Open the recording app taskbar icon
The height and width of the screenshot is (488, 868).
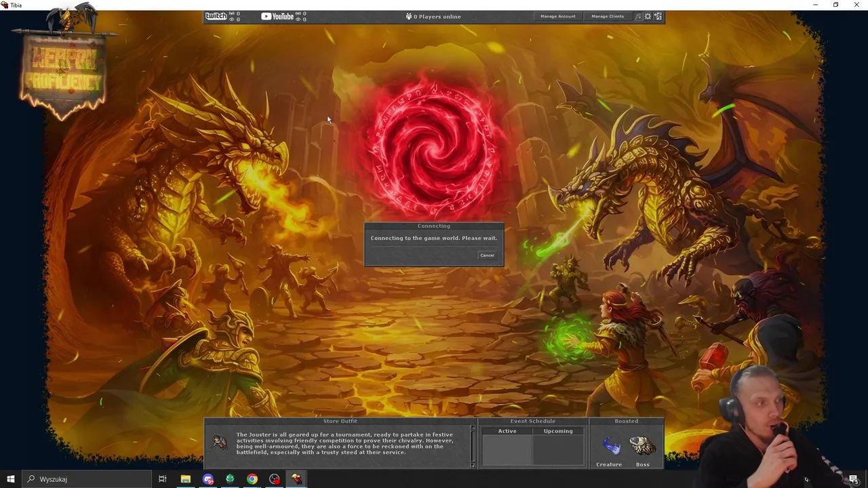tap(275, 479)
